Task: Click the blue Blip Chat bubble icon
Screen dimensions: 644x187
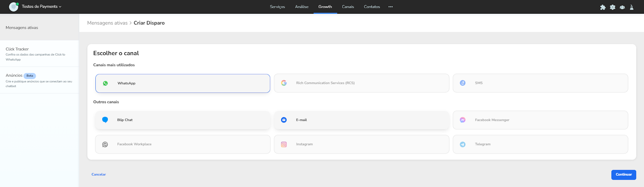Action: 105,120
